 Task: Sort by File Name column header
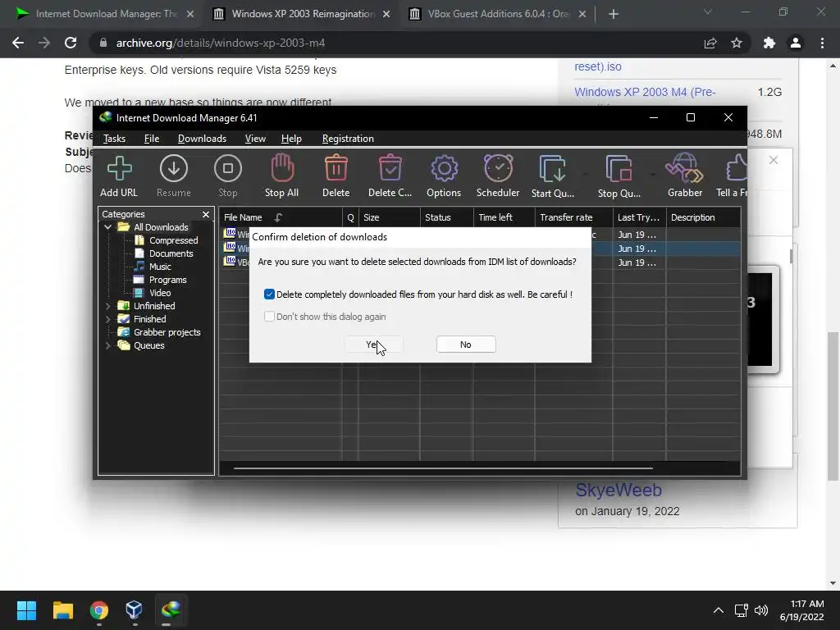281,217
